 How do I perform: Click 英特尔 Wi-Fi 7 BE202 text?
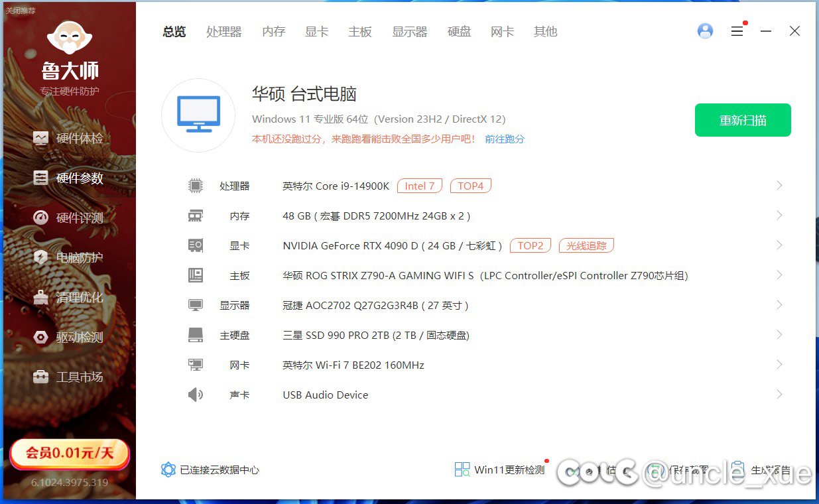point(353,365)
